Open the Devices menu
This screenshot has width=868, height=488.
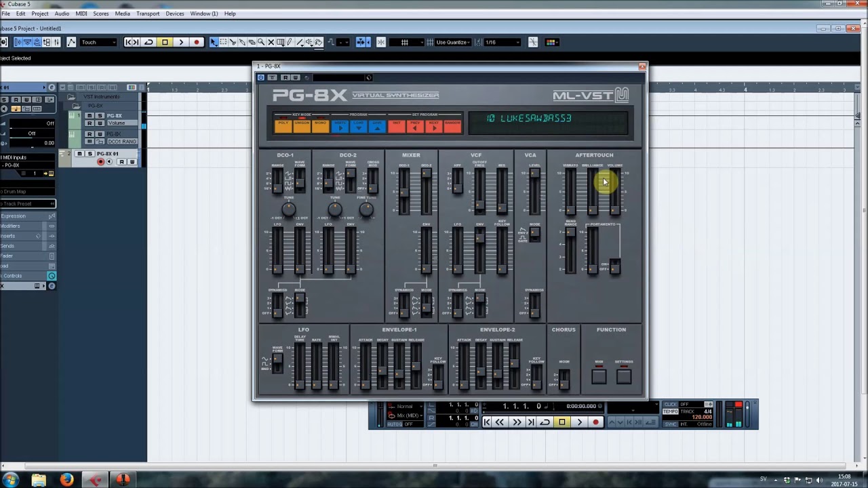[175, 14]
